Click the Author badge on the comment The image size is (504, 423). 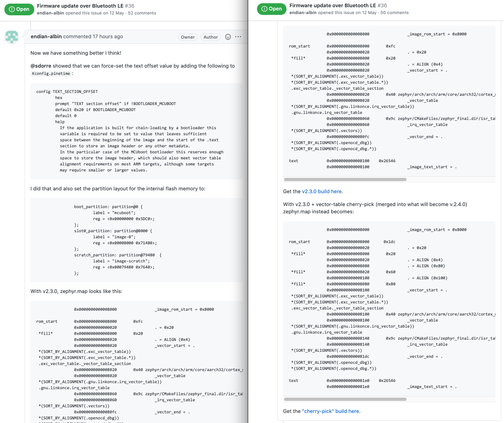click(x=211, y=37)
